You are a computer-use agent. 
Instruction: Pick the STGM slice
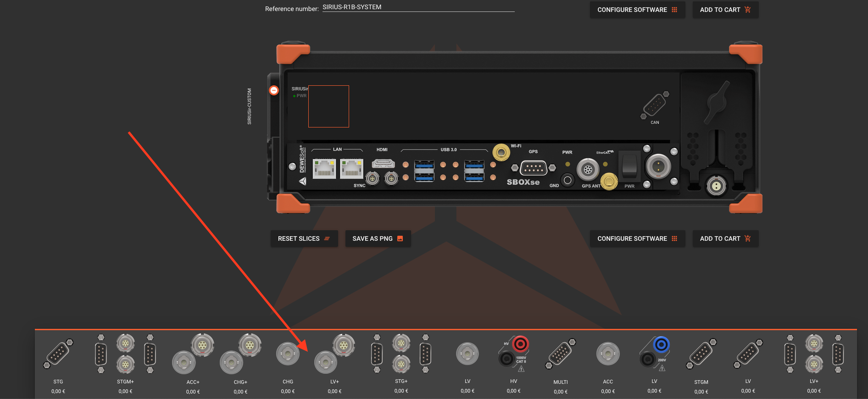[x=701, y=354]
